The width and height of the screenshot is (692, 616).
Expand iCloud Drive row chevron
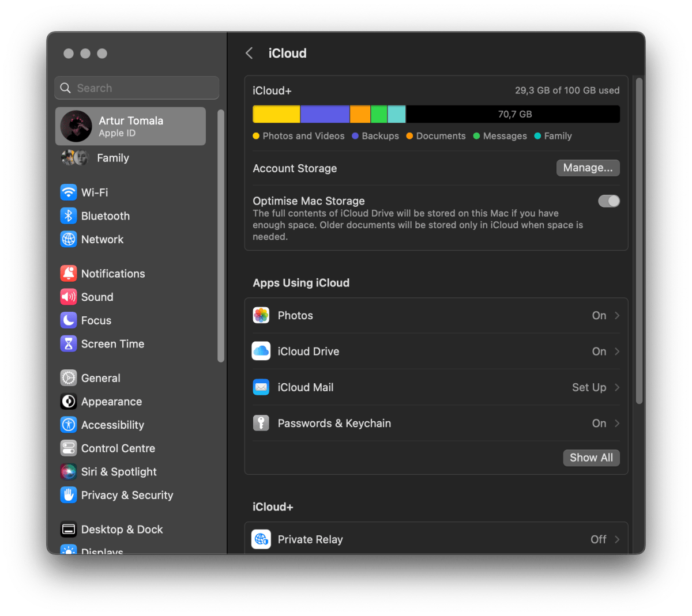tap(617, 352)
